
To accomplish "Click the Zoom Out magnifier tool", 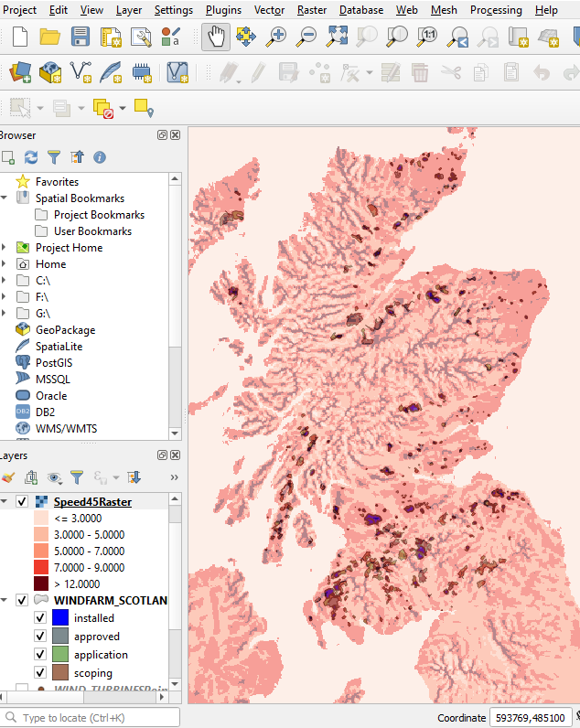I will (x=306, y=37).
